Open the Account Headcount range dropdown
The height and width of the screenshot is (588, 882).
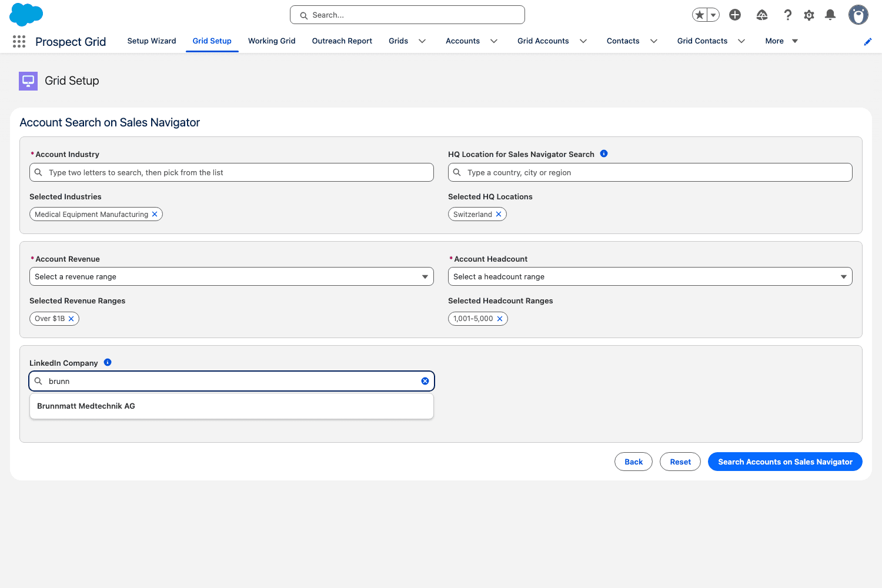(x=650, y=276)
